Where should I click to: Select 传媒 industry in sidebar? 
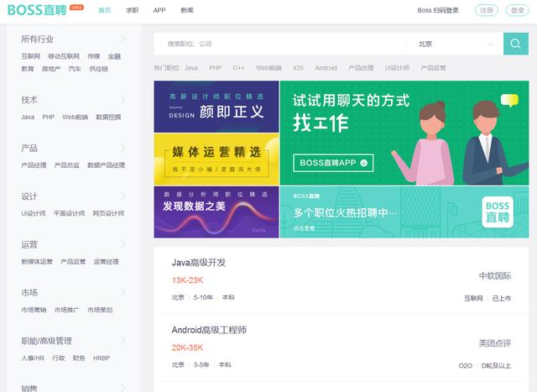(93, 56)
